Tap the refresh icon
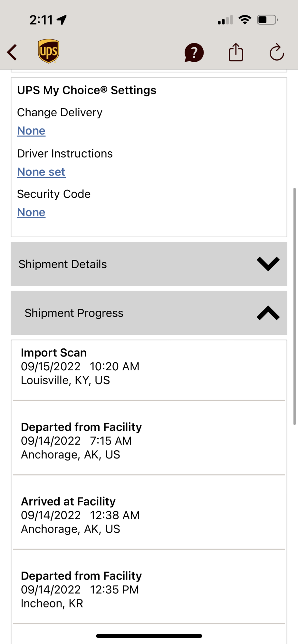Viewport: 298px width, 644px height. point(277,52)
